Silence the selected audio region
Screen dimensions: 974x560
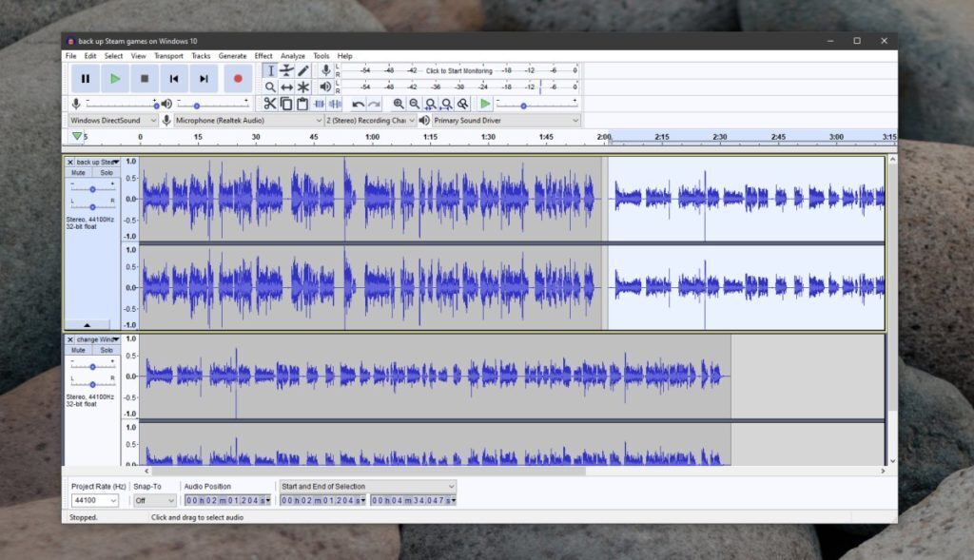(x=334, y=103)
